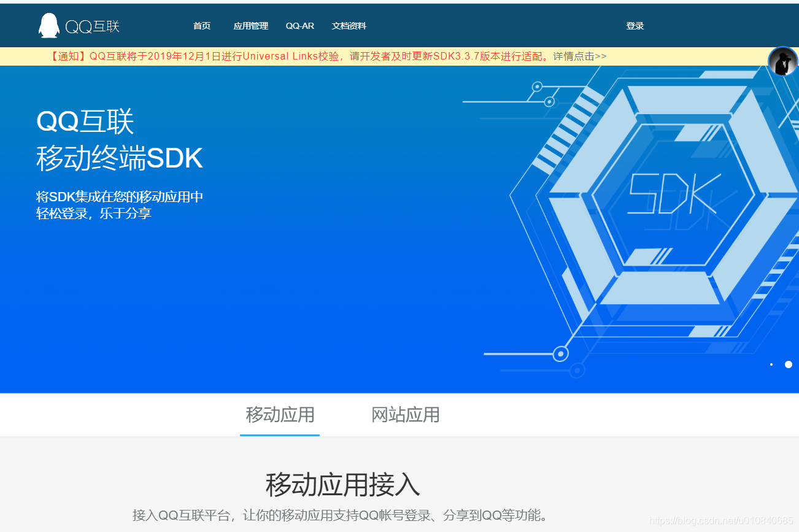Image resolution: width=799 pixels, height=532 pixels.
Task: Click the 接入QQ互联平台 description text
Action: pos(341,515)
